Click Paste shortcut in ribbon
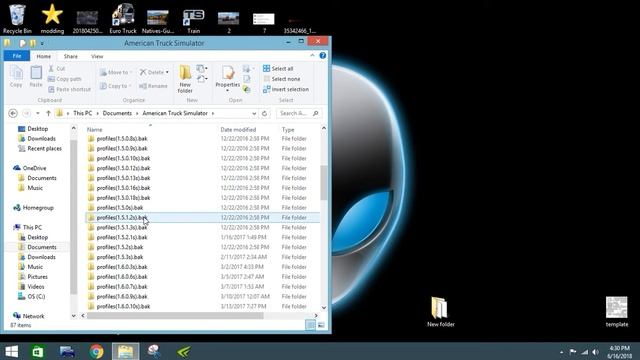This screenshot has width=640, height=360. pyautogui.click(x=69, y=89)
